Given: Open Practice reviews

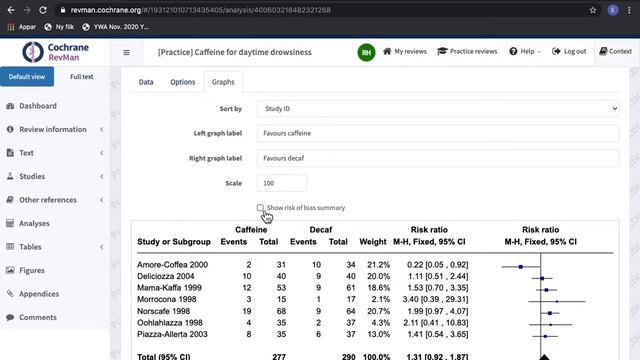Looking at the screenshot, I should (467, 51).
